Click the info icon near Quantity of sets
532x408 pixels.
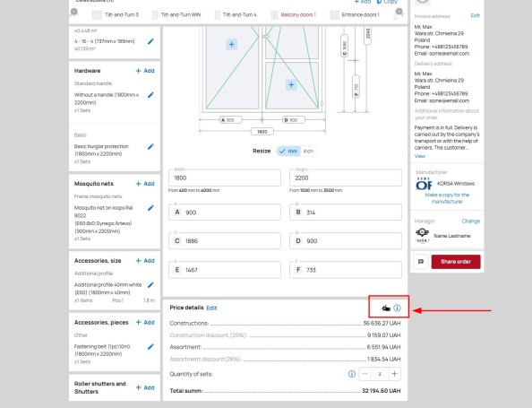pyautogui.click(x=352, y=374)
